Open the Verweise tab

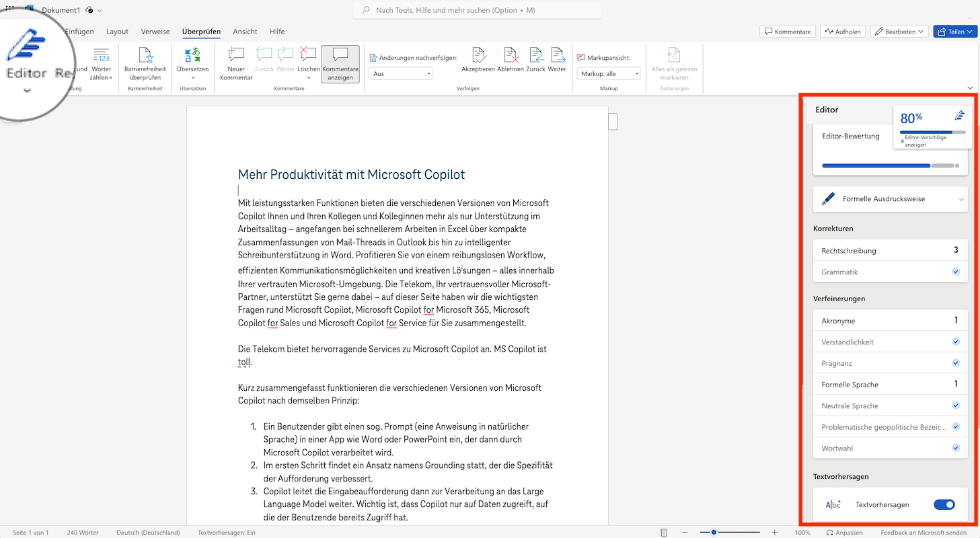[x=155, y=32]
